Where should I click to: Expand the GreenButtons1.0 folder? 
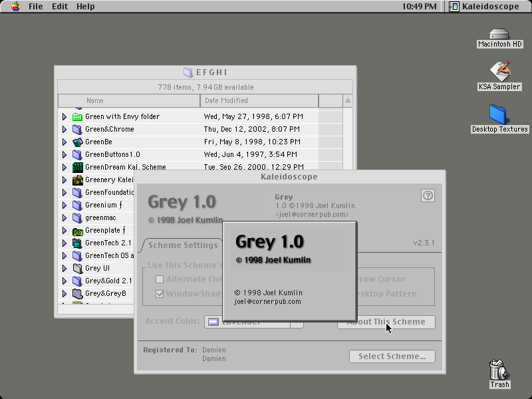(x=65, y=155)
